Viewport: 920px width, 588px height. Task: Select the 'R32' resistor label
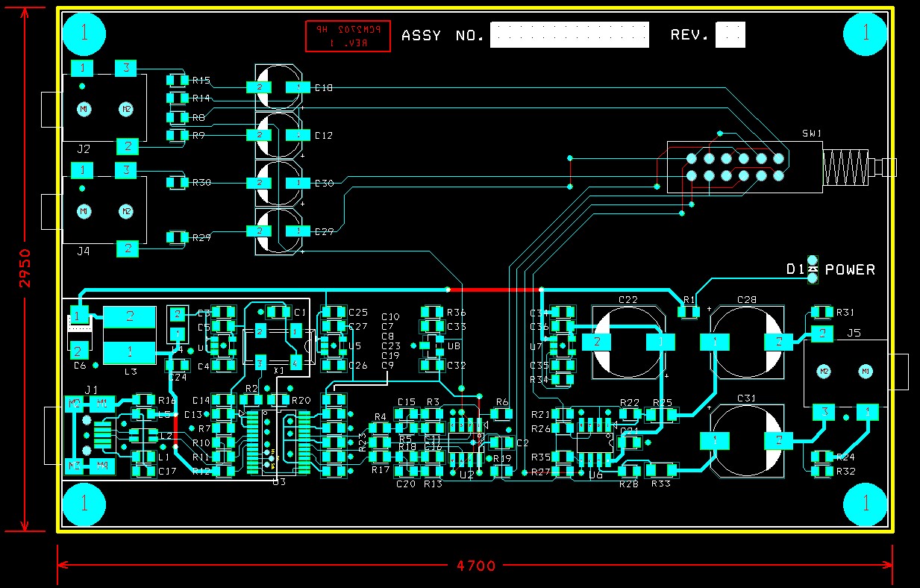pos(846,472)
